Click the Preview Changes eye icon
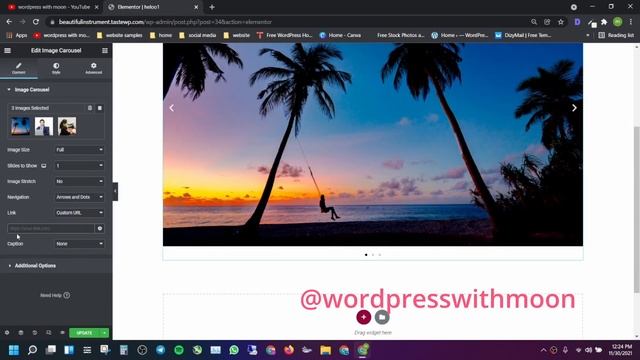Image resolution: width=640 pixels, height=360 pixels. tap(62, 333)
